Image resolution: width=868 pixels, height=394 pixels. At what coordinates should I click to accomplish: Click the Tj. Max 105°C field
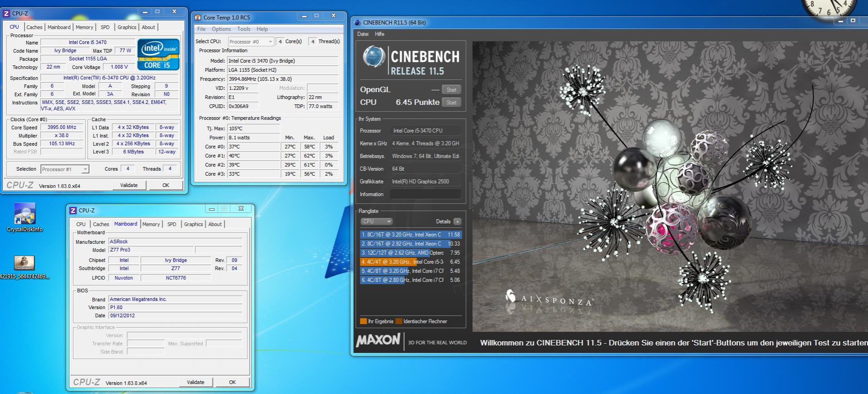[253, 128]
